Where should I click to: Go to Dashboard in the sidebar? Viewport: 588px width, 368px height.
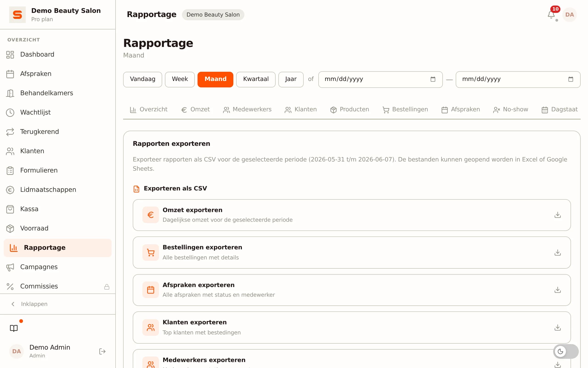click(x=58, y=55)
